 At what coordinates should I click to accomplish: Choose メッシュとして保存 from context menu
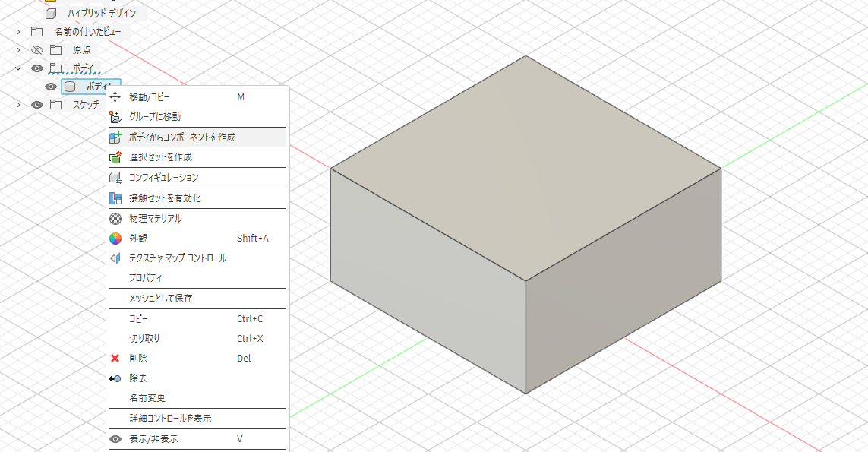coord(160,299)
